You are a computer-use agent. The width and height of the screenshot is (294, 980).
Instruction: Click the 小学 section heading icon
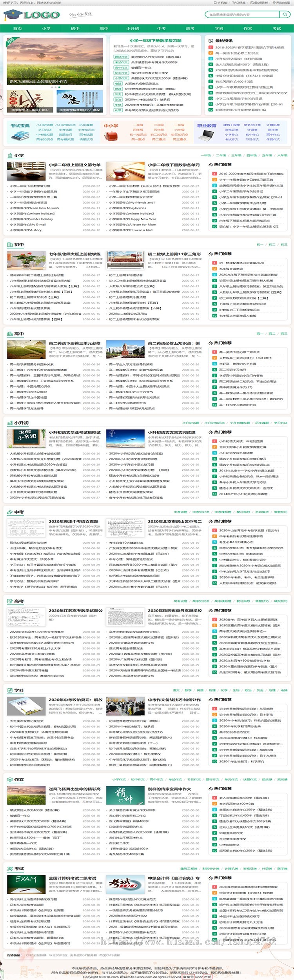tap(10, 155)
